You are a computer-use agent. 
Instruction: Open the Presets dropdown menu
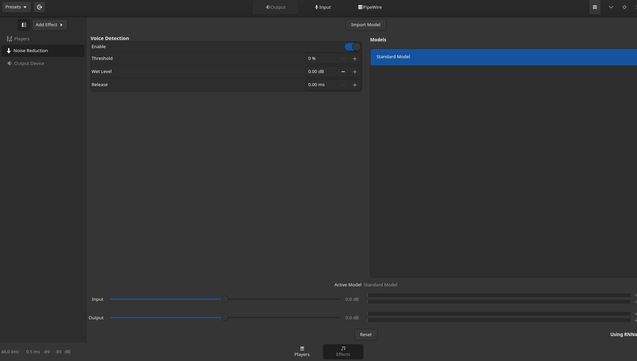point(16,7)
